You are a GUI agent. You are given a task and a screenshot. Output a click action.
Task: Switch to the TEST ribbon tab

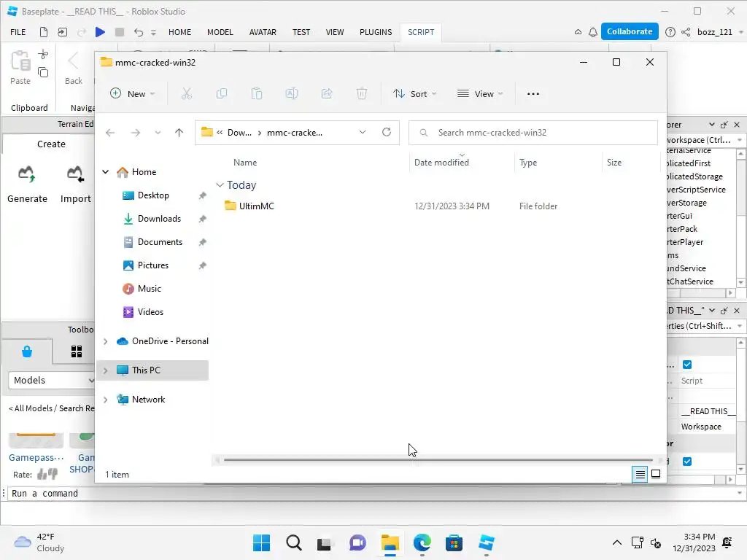point(301,32)
